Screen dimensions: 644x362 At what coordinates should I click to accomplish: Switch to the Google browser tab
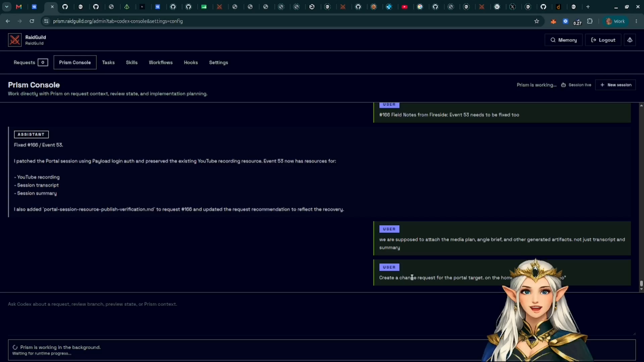coord(420,7)
